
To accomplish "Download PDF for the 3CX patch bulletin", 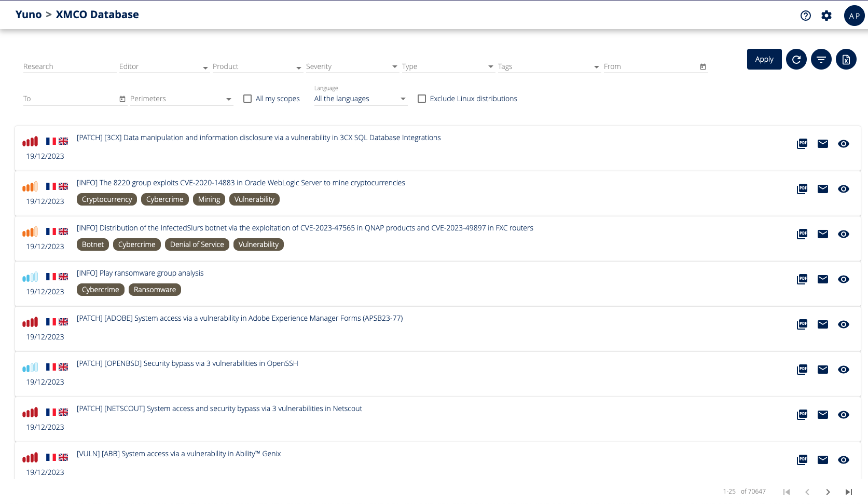I will 802,144.
